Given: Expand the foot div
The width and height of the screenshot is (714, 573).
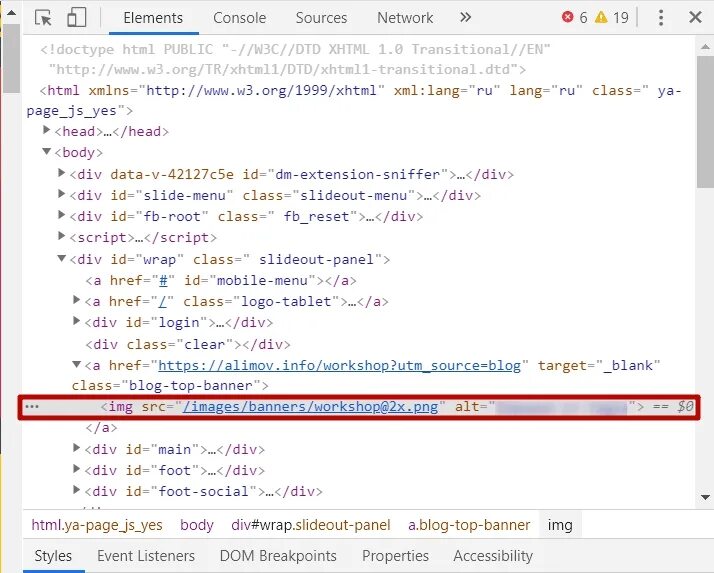Looking at the screenshot, I should point(76,469).
